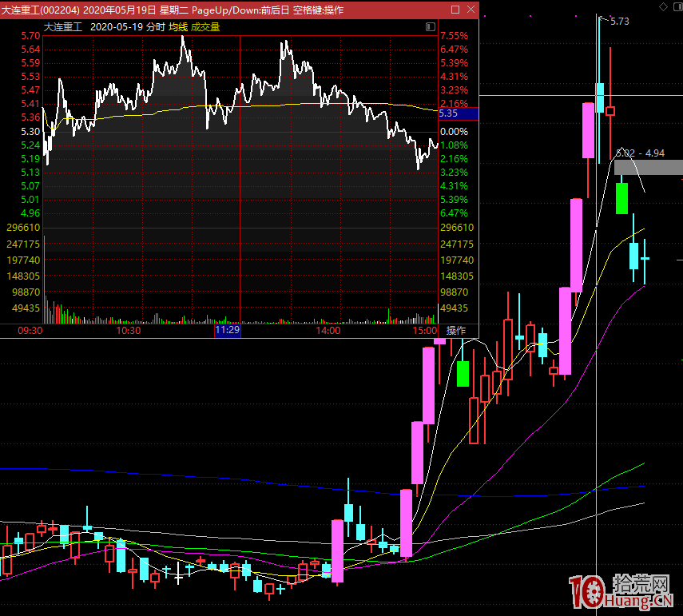
Task: Toggle the 均线 average line label
Action: tap(177, 26)
